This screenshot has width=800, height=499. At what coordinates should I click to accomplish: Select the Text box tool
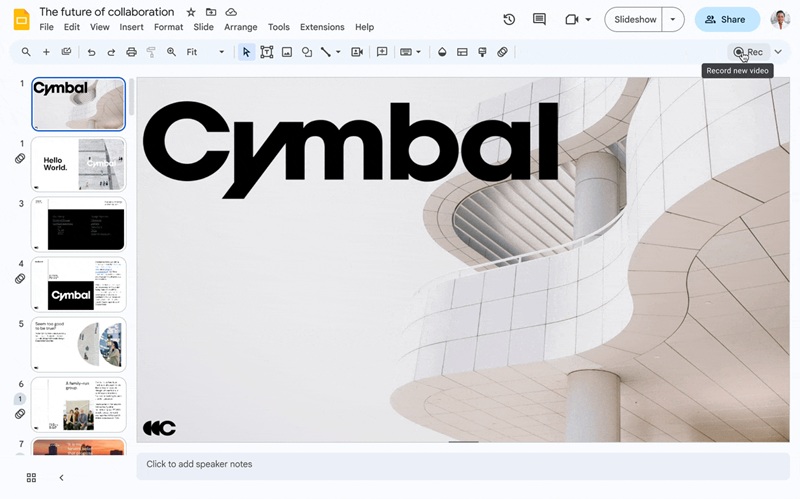point(266,52)
